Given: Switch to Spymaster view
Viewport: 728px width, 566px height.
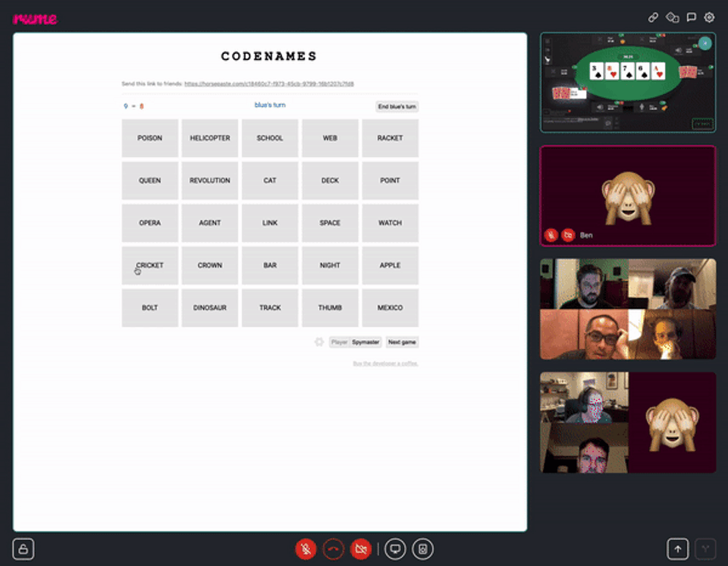Looking at the screenshot, I should (366, 342).
